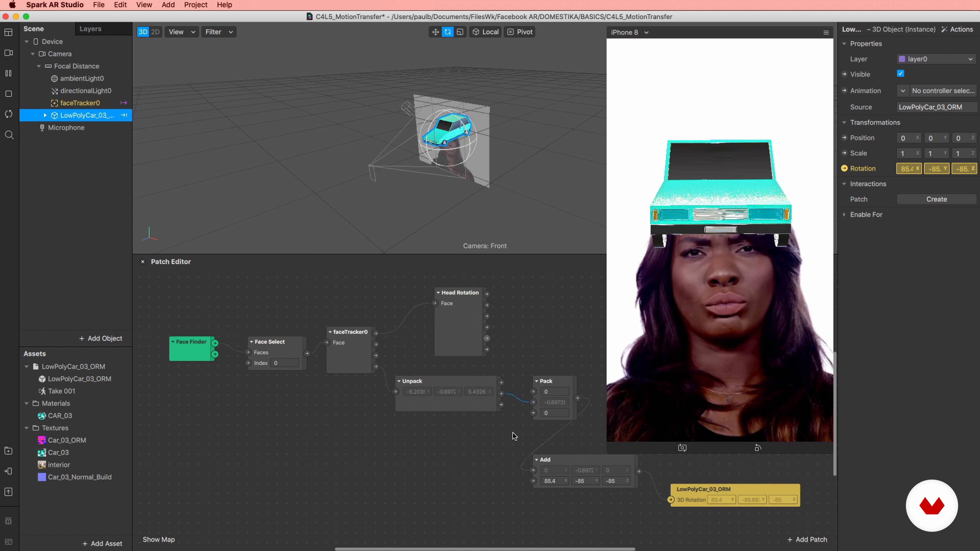Switch to the Scene tab
The width and height of the screenshot is (980, 551).
pyautogui.click(x=33, y=29)
